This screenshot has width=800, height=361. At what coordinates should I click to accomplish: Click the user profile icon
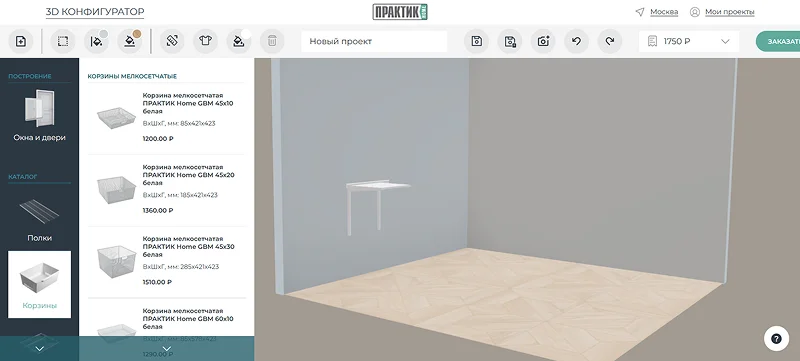pos(694,12)
